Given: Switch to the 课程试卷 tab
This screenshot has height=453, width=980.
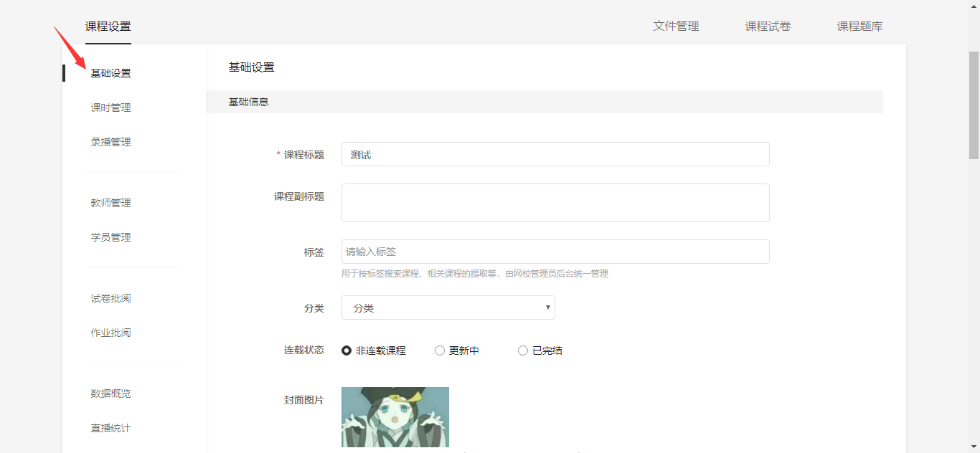Looking at the screenshot, I should (x=768, y=27).
